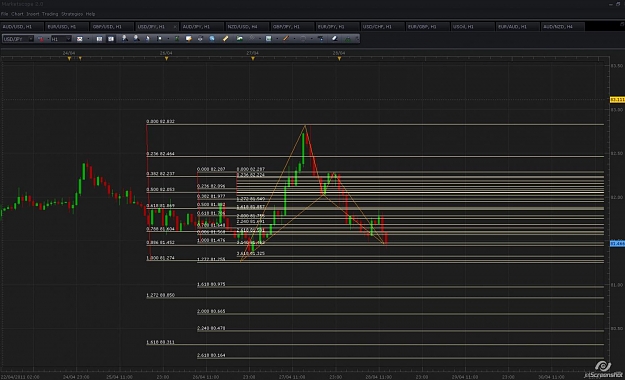This screenshot has height=380, width=625.
Task: Select the white eraser tool icon
Action: click(x=334, y=39)
